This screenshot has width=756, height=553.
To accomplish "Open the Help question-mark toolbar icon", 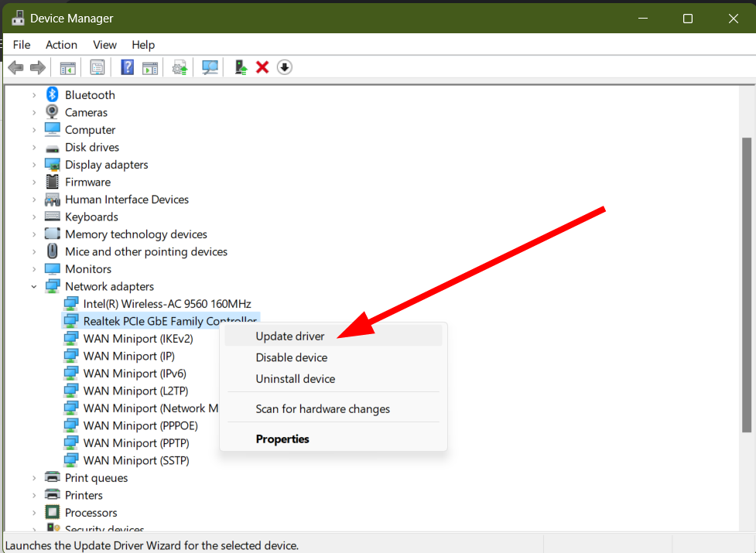I will tap(127, 67).
